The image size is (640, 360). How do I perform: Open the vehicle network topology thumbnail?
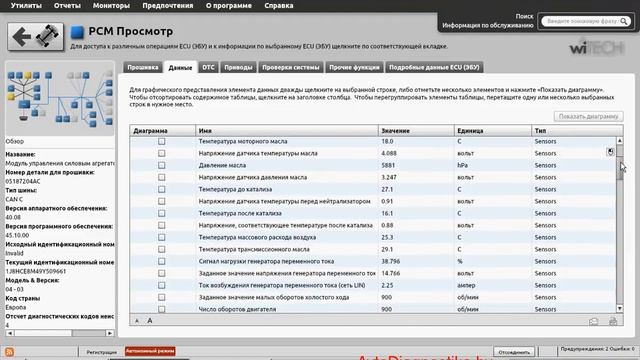60,99
